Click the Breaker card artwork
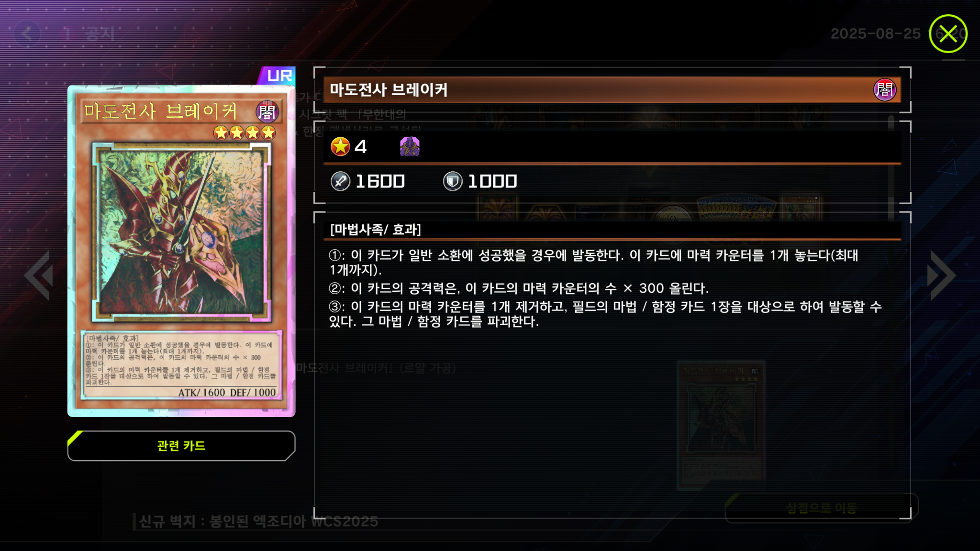 click(x=181, y=232)
